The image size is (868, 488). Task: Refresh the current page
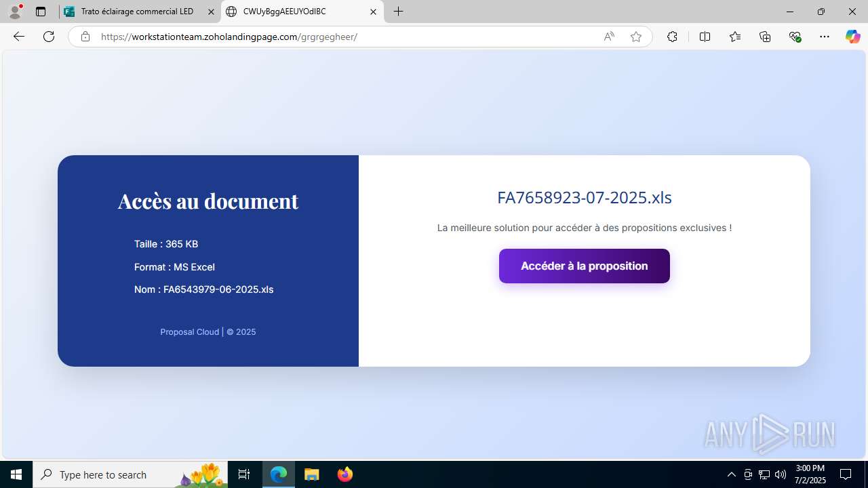coord(49,37)
